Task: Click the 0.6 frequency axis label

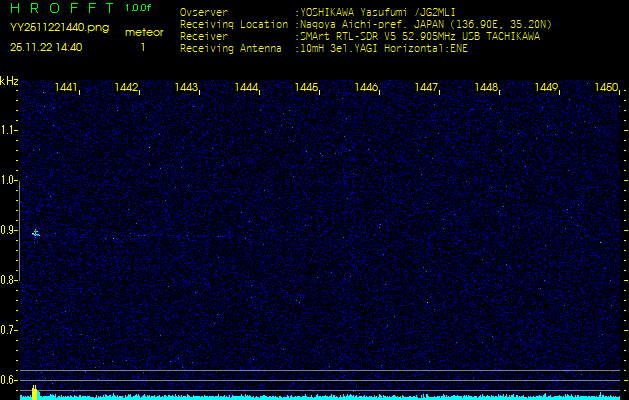Action: [9, 379]
